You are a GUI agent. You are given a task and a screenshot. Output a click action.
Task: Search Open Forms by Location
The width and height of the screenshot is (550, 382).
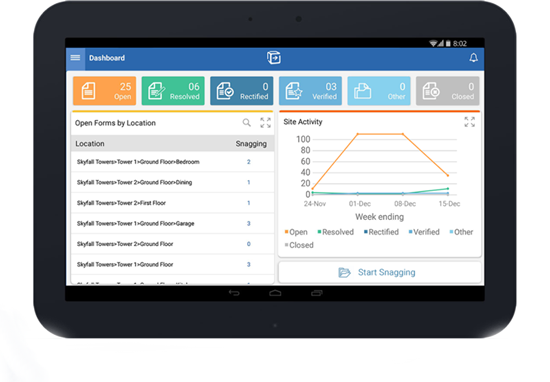click(x=247, y=123)
